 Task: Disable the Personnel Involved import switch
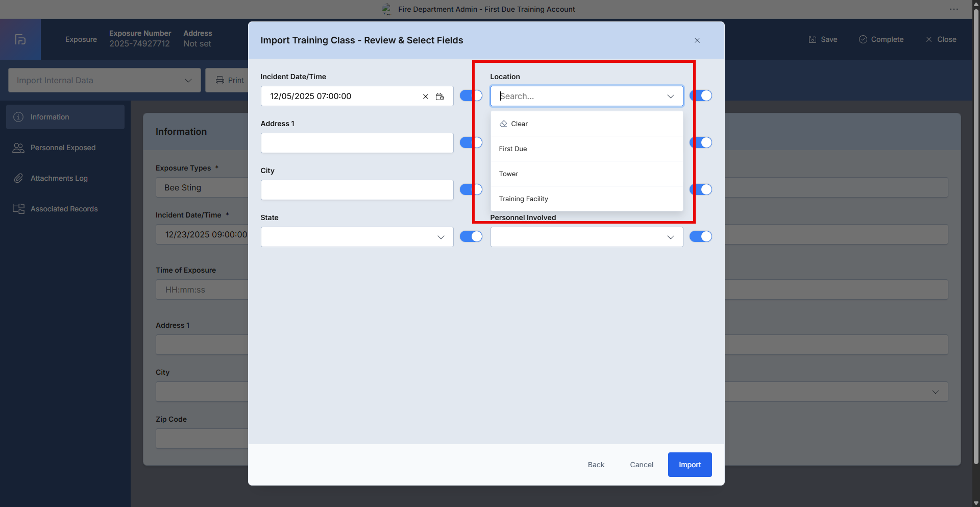coord(700,236)
